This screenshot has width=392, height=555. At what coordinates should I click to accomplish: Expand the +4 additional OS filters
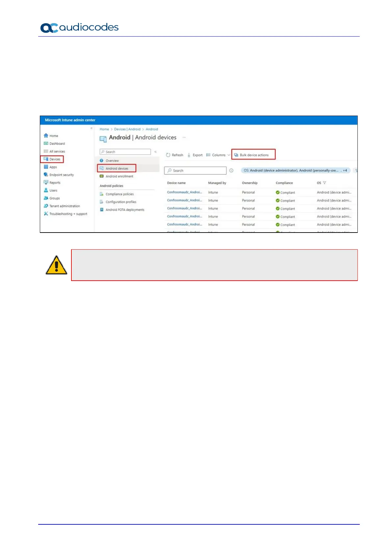(345, 171)
